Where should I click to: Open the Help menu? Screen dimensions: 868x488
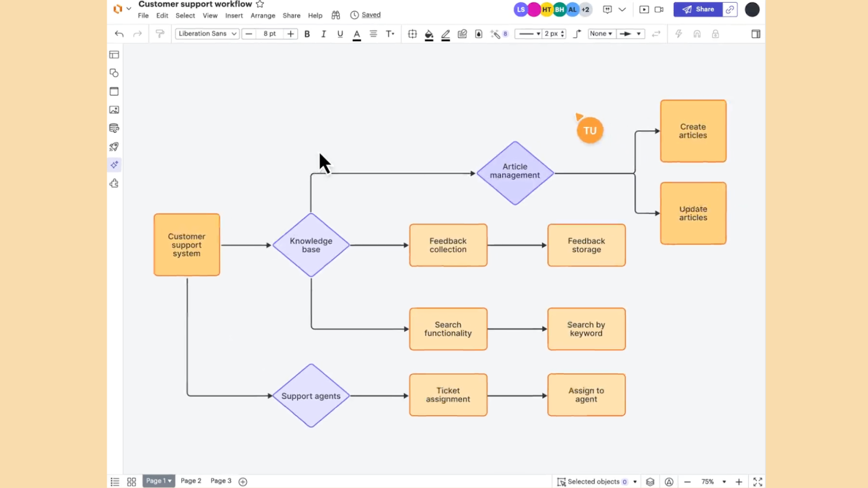click(x=315, y=16)
